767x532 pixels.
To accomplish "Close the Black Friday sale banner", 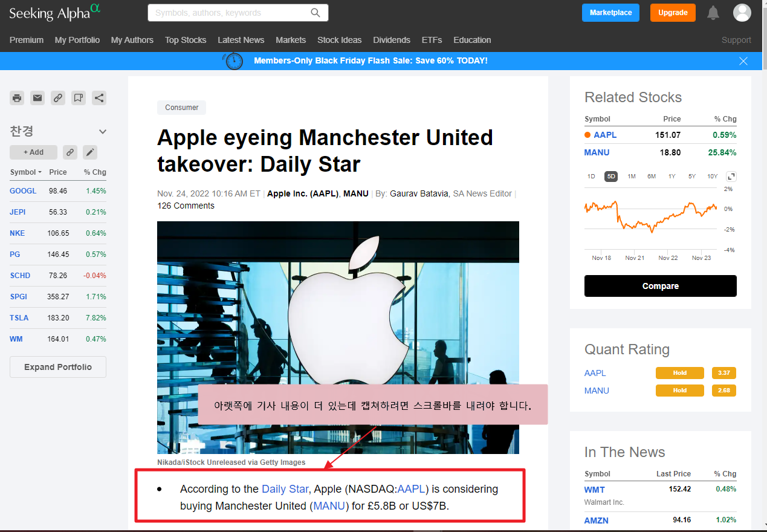I will coord(743,61).
